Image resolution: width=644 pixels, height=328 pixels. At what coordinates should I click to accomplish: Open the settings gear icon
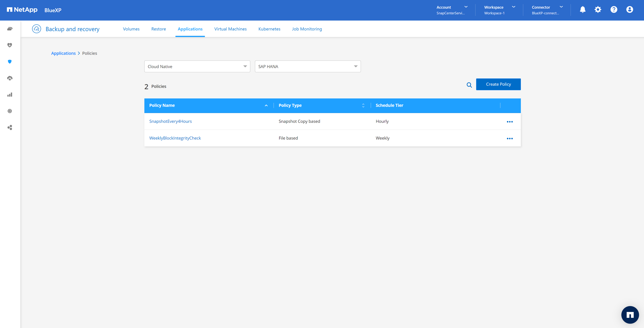pos(598,10)
